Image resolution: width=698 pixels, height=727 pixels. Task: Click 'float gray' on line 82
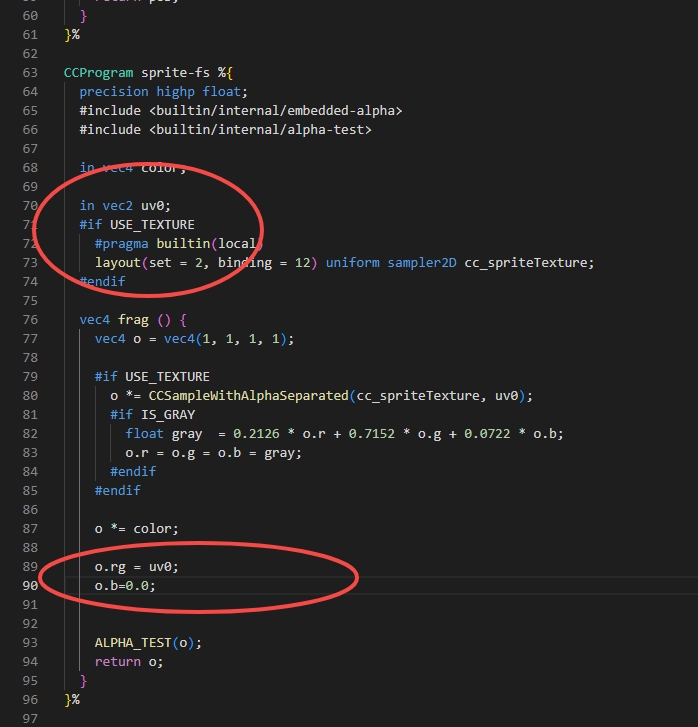pyautogui.click(x=164, y=434)
